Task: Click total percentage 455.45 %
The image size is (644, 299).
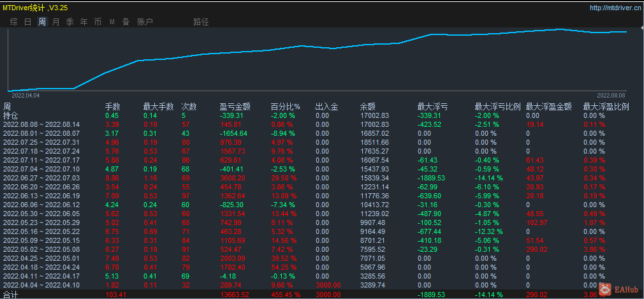Action: tap(284, 295)
